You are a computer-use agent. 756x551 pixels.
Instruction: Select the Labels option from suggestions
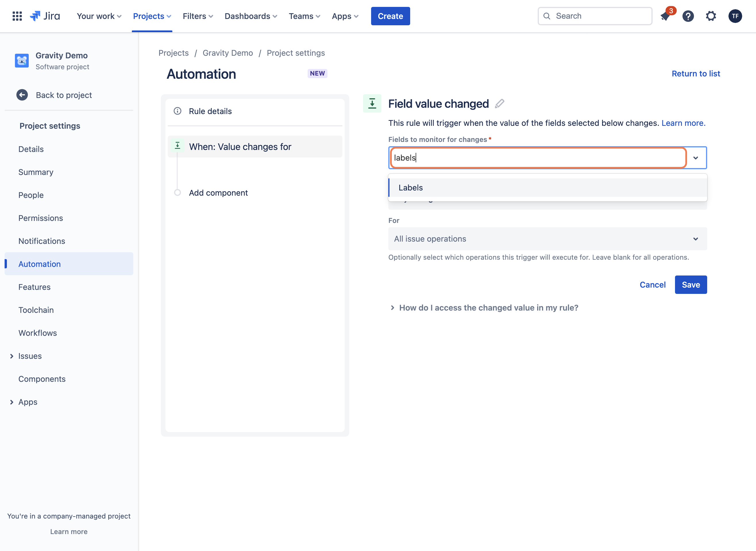547,187
